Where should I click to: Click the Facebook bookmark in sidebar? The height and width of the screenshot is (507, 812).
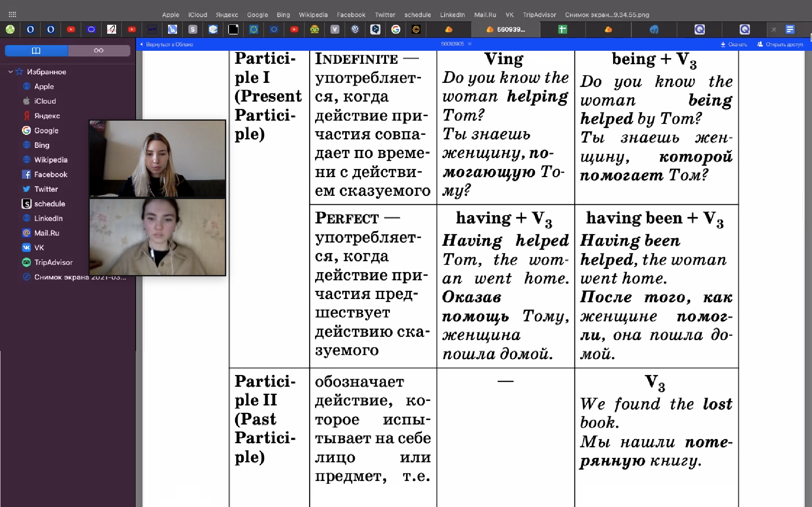(51, 174)
